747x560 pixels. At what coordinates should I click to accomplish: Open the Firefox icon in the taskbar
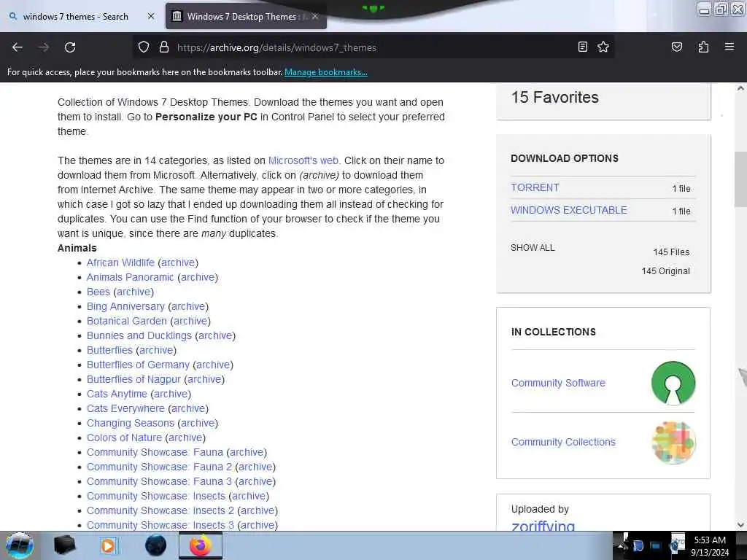pyautogui.click(x=200, y=545)
